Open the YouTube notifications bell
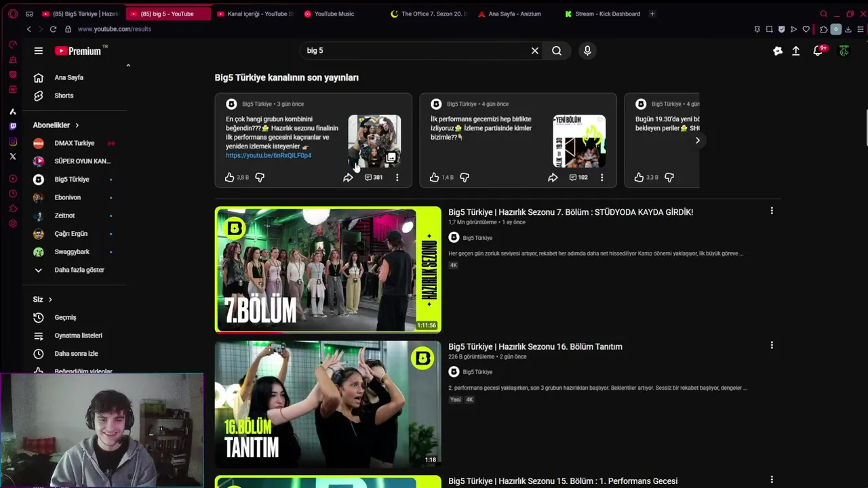Image resolution: width=868 pixels, height=488 pixels. coord(818,51)
